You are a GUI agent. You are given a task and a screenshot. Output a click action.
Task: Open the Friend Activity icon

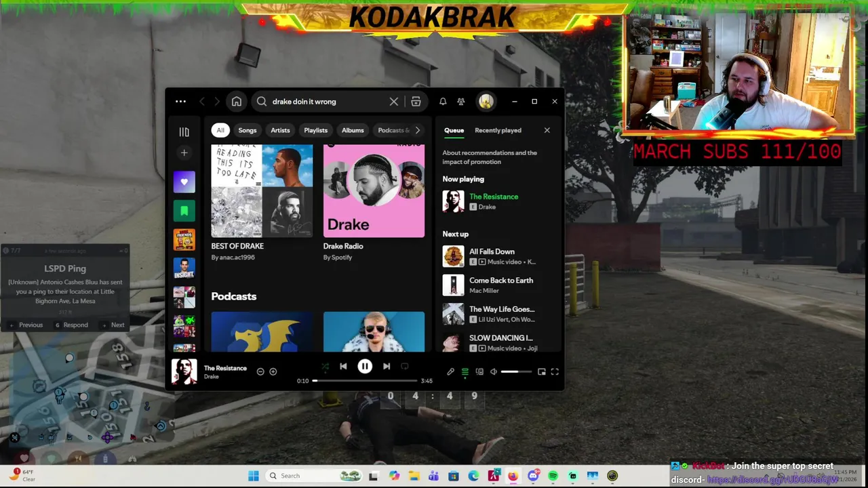[461, 102]
